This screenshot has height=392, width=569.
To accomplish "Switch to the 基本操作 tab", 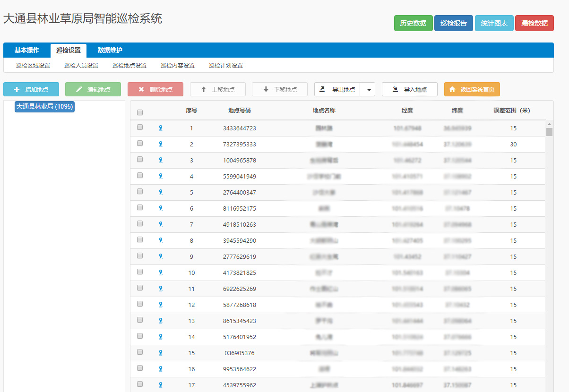I will coord(26,50).
